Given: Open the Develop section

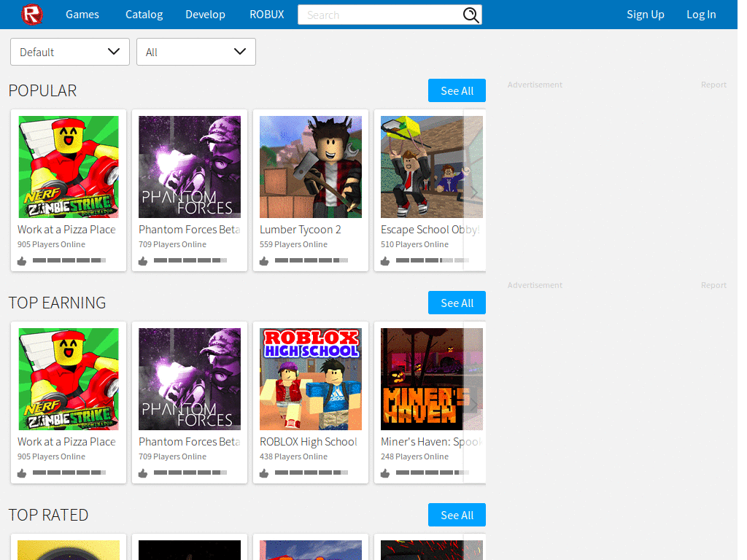Looking at the screenshot, I should pos(205,15).
